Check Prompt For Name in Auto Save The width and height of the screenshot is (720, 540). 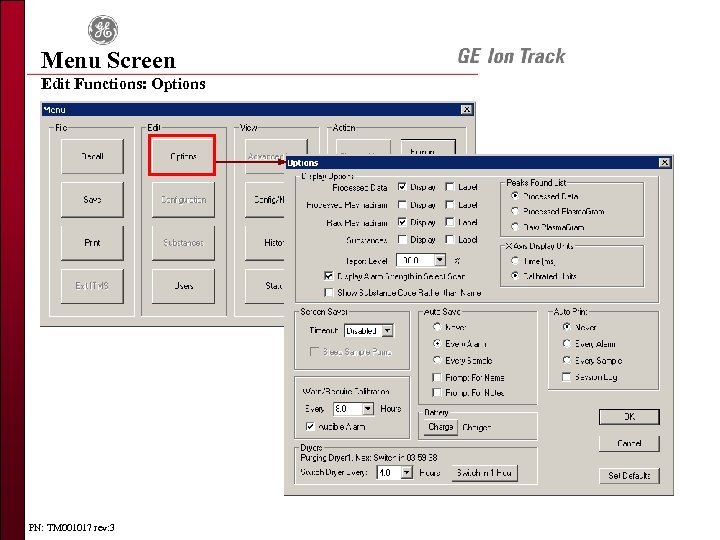437,377
